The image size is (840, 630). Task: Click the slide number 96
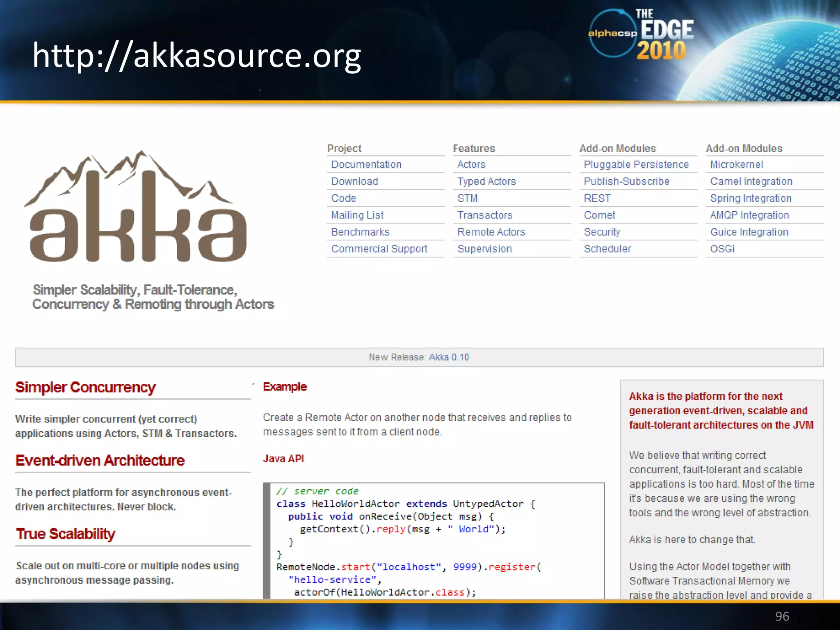click(x=782, y=616)
